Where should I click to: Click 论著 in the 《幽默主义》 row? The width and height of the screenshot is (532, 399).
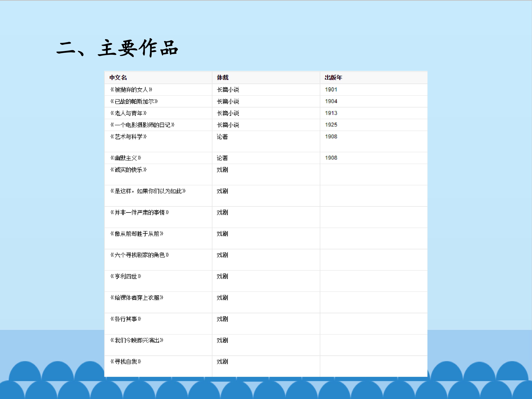(x=222, y=158)
